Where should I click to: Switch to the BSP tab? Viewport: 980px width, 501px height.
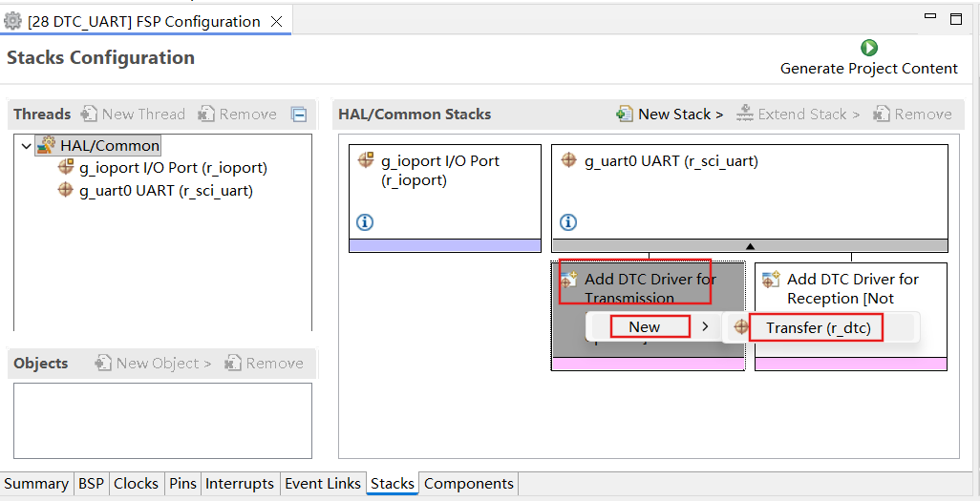tap(92, 484)
